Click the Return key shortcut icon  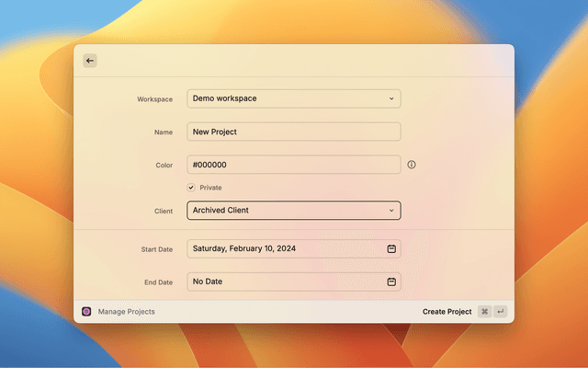tap(501, 312)
